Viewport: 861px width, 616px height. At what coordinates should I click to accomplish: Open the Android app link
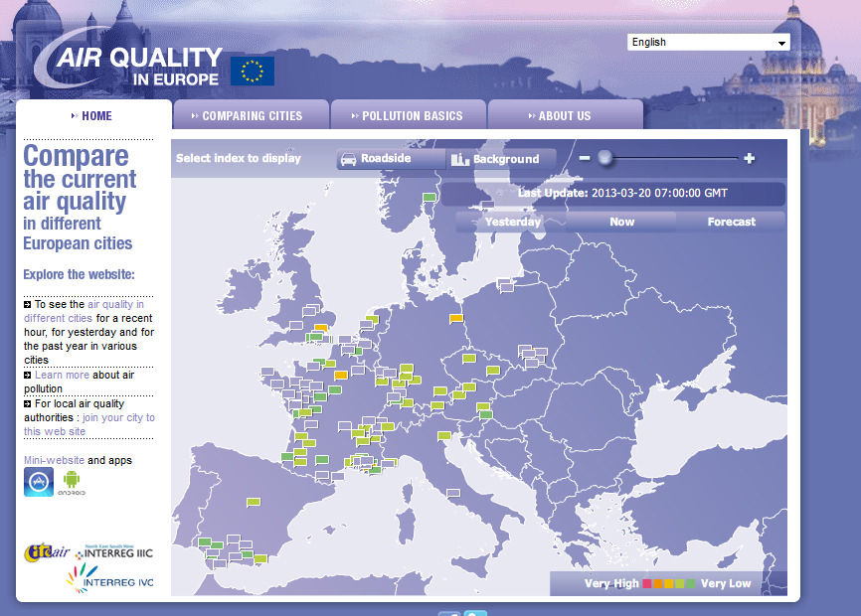[x=71, y=483]
